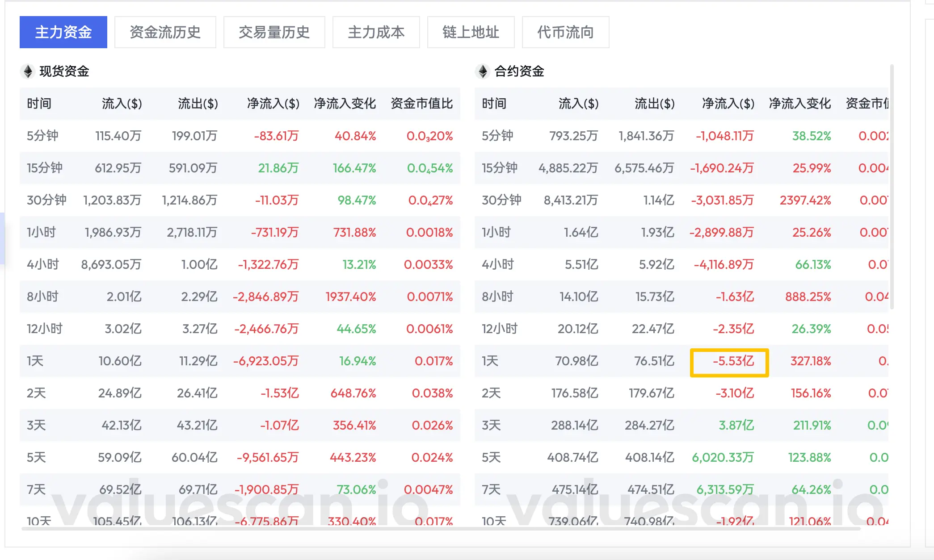Click 时间 header in spot funds table
Screen dimensions: 934x560
(x=39, y=104)
